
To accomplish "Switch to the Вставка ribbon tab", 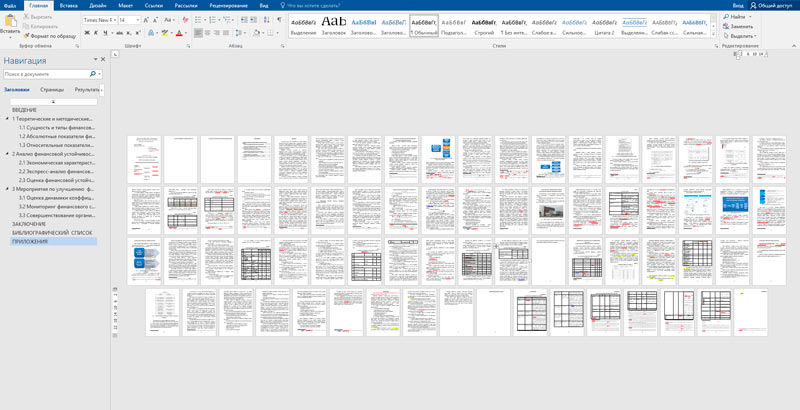I will (68, 6).
